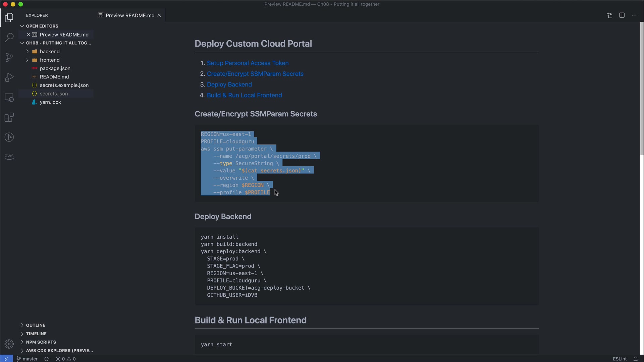Open the Run and Debug view
The image size is (644, 362).
[x=9, y=77]
